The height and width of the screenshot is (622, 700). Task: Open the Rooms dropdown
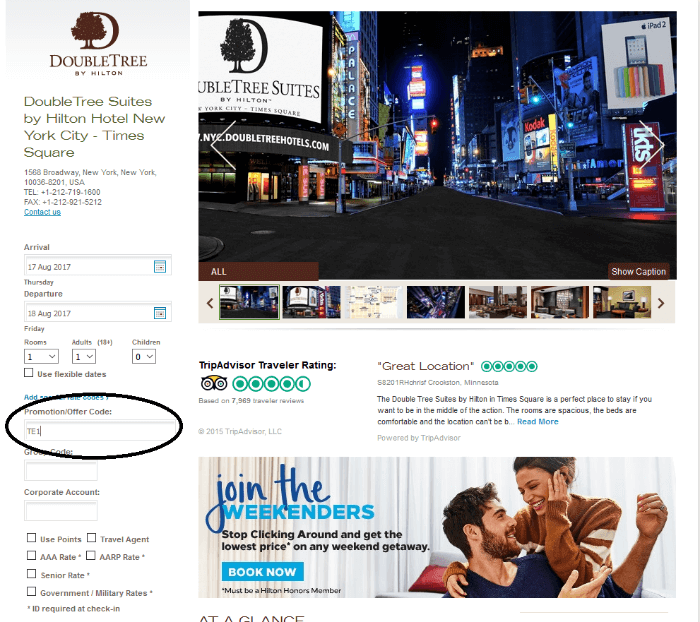(41, 356)
